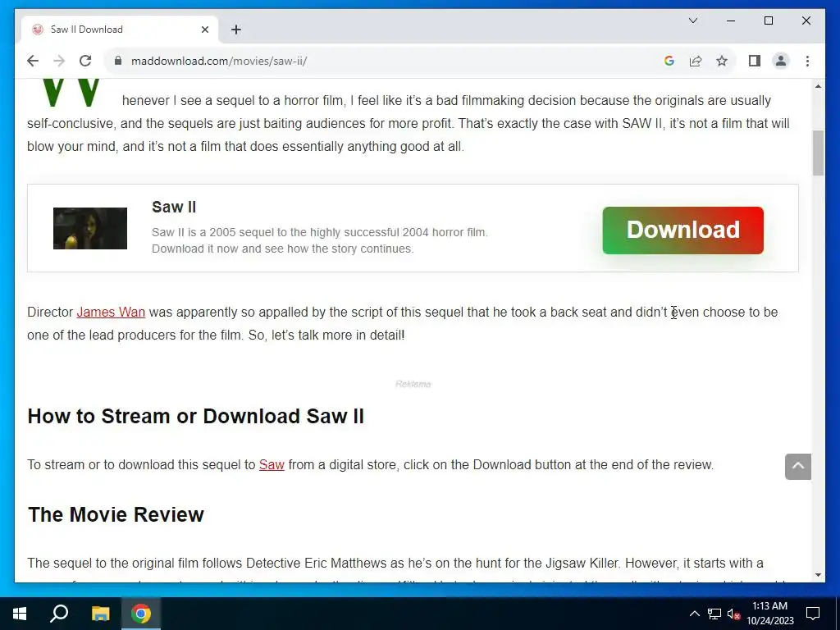Close the Saw II Download tab

click(204, 30)
